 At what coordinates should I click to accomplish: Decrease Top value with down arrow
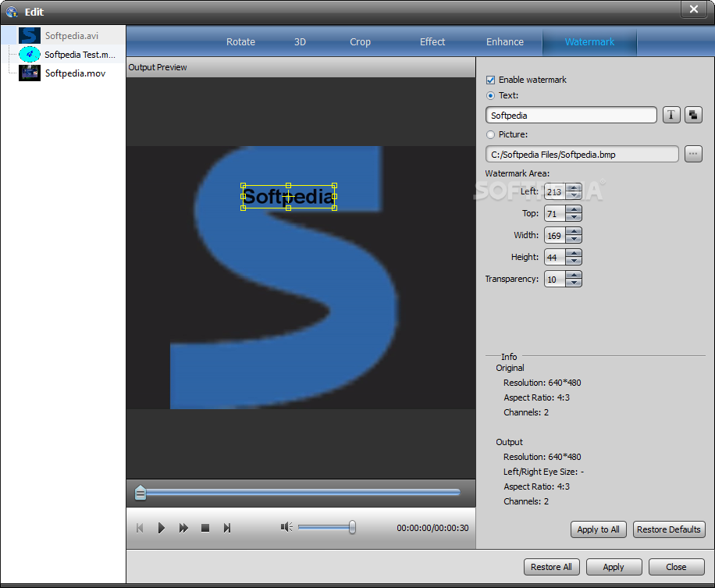coord(574,217)
